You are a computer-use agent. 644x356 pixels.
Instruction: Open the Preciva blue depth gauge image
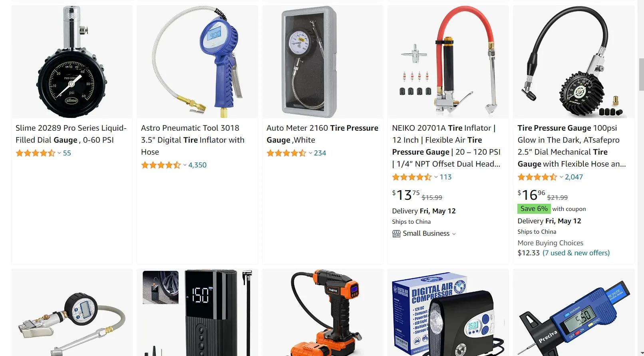tap(574, 312)
